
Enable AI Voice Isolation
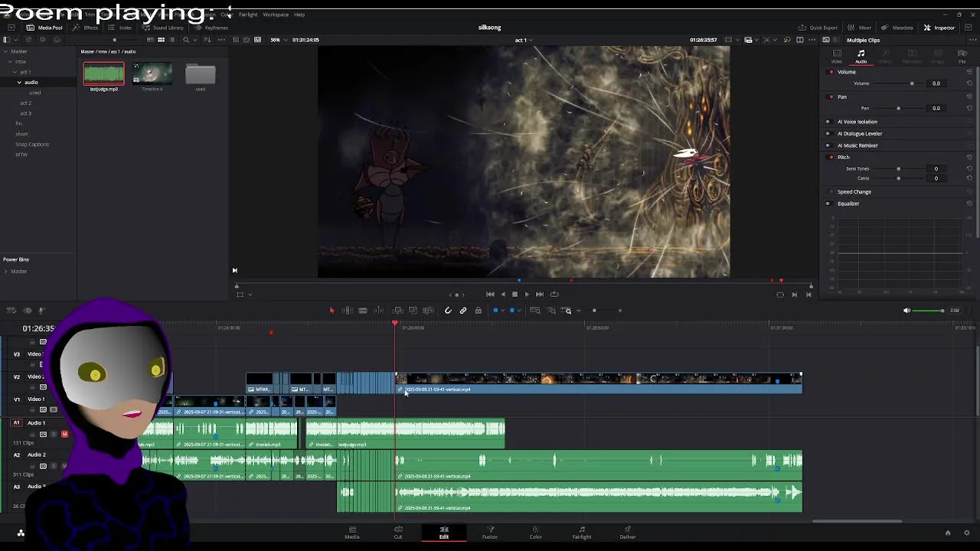point(828,122)
